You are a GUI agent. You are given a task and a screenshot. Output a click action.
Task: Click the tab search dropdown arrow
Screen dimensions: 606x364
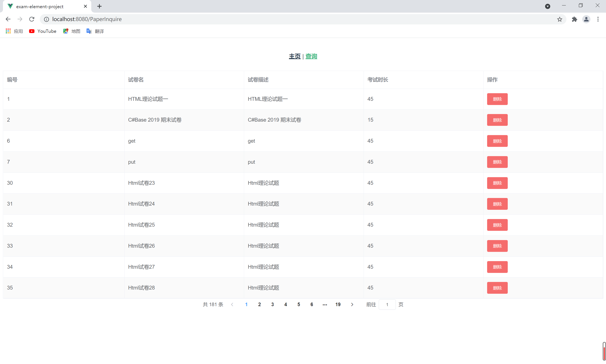point(547,6)
